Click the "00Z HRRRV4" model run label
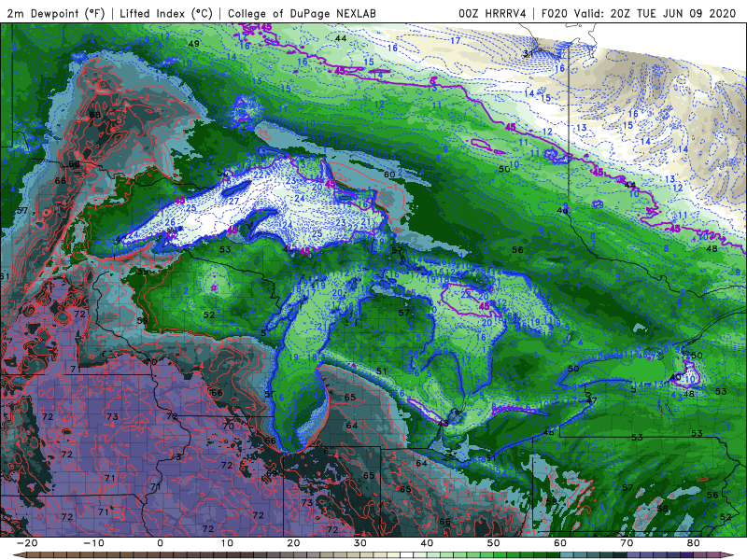The height and width of the screenshot is (560, 747). point(492,13)
